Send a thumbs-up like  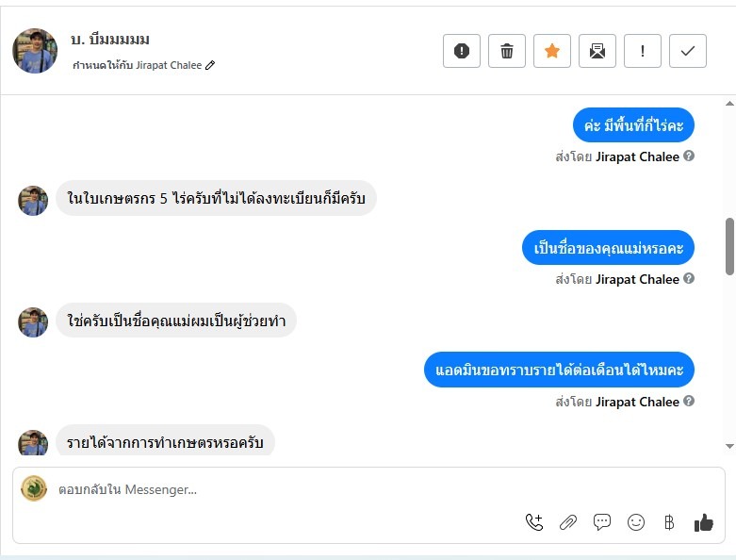[x=703, y=522]
